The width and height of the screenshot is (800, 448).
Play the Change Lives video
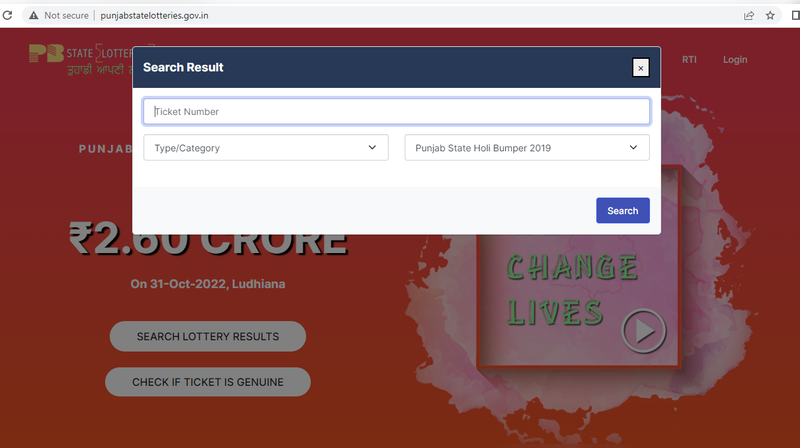pos(644,331)
